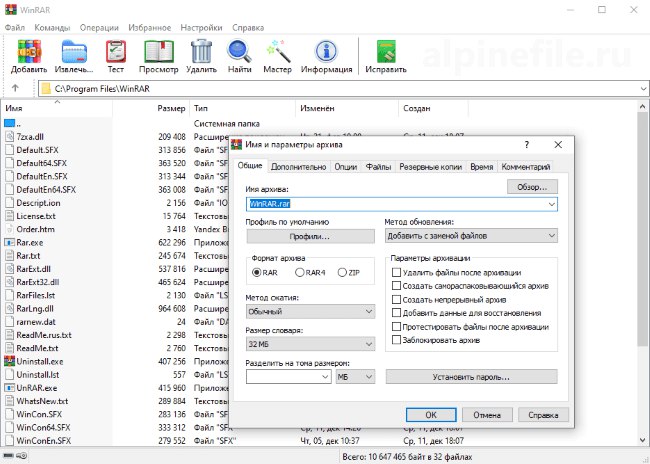Enable Добавить данные для восстановления checkbox
The width and height of the screenshot is (650, 464).
coord(396,313)
